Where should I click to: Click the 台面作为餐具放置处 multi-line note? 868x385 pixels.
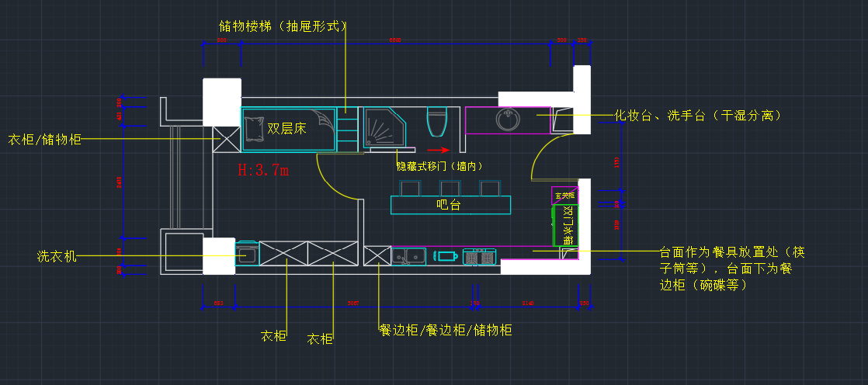(x=732, y=269)
